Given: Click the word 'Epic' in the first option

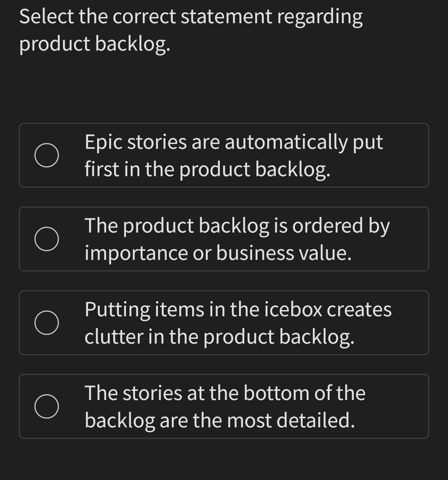Looking at the screenshot, I should [103, 141].
